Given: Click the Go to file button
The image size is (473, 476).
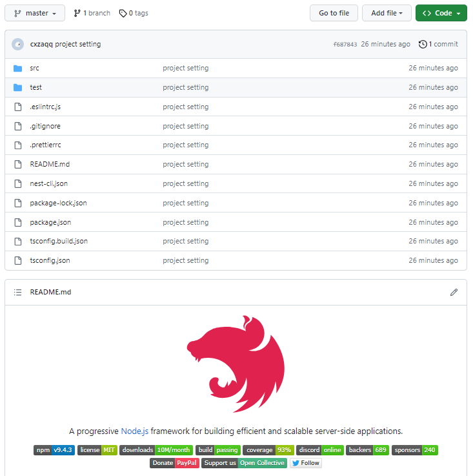Looking at the screenshot, I should coord(334,13).
